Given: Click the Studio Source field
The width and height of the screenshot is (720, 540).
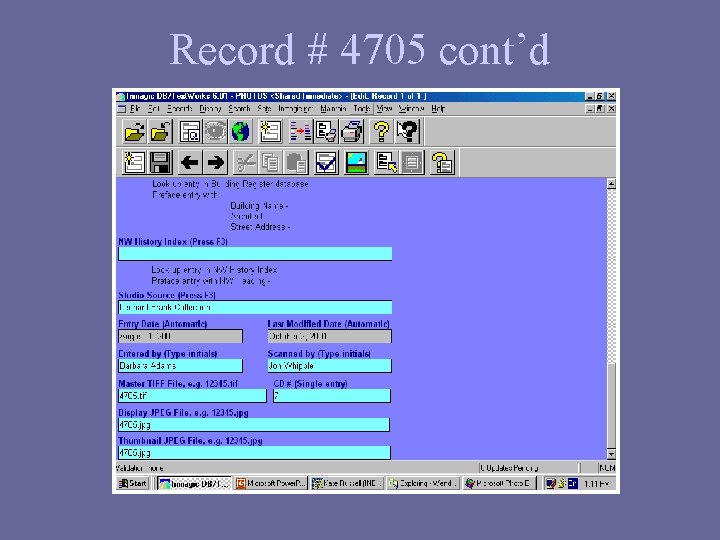Looking at the screenshot, I should pos(255,307).
